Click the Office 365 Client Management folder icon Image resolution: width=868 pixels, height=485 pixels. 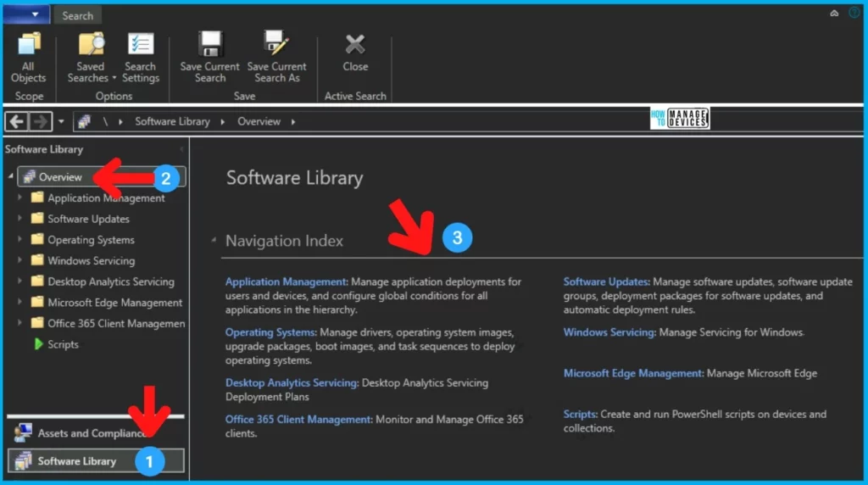(x=37, y=322)
